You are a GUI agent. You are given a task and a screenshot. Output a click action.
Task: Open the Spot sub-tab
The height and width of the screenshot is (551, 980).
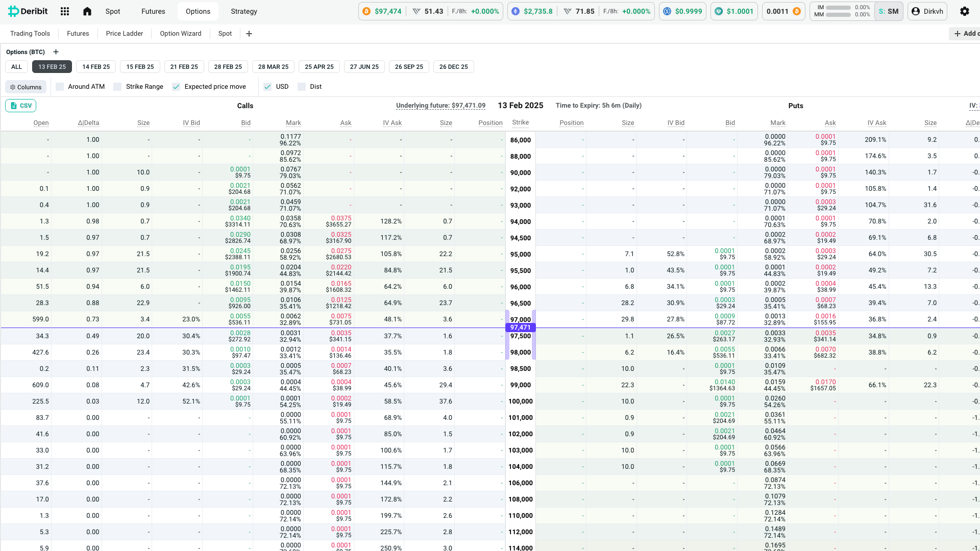coord(225,34)
